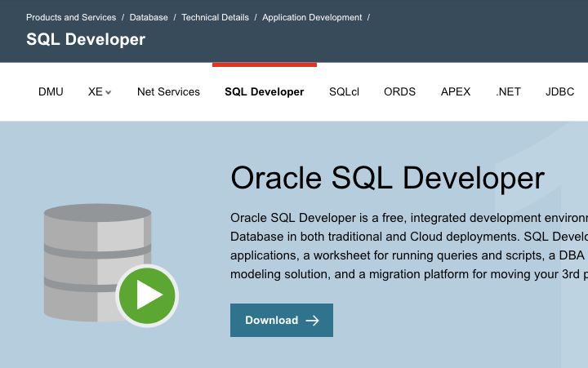588x368 pixels.
Task: Open the .NET tab
Action: pos(508,92)
